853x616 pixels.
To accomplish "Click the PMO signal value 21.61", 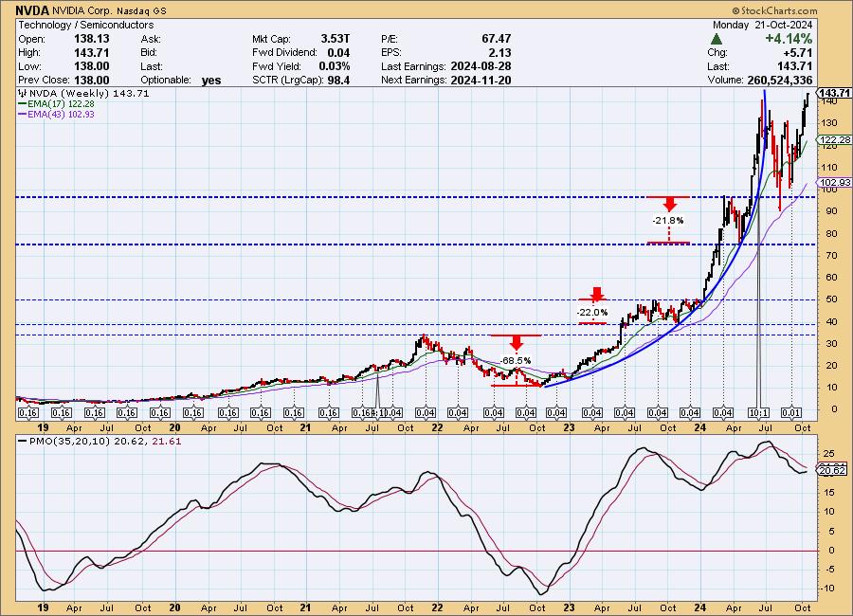I will point(167,442).
